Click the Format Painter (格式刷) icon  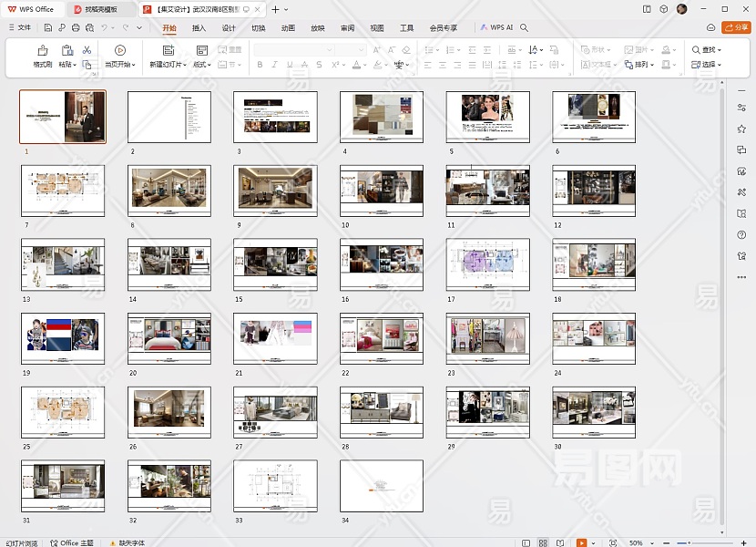43,50
